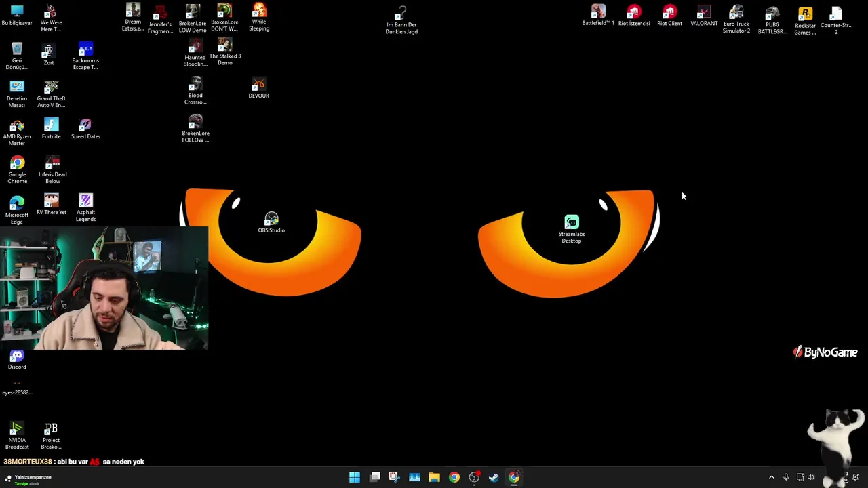The height and width of the screenshot is (488, 868).
Task: Select the We Were Here shortcut
Action: coord(51,18)
